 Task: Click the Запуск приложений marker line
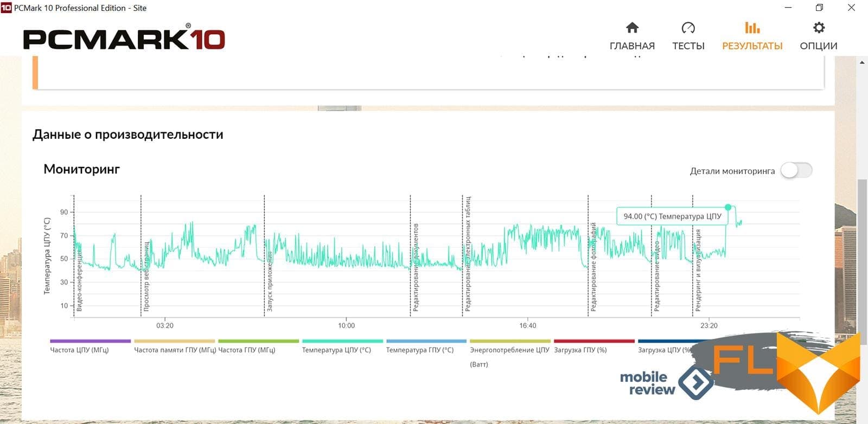[x=265, y=256]
